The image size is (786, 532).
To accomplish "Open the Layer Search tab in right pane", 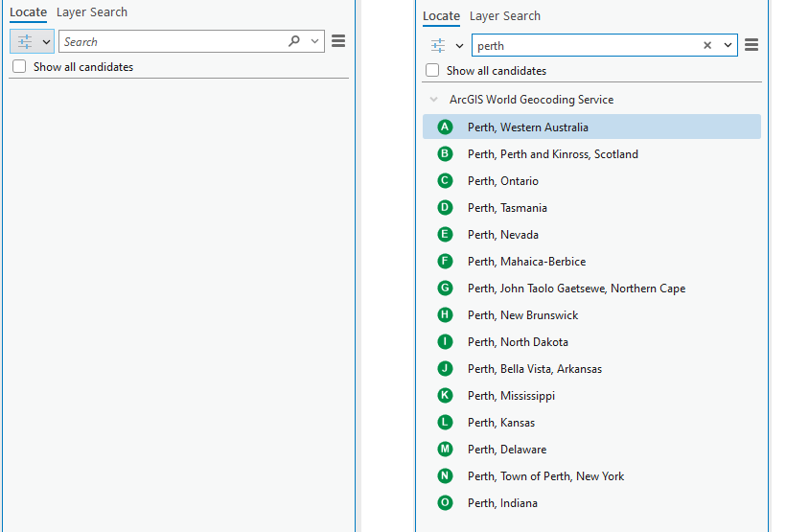I will click(x=504, y=16).
